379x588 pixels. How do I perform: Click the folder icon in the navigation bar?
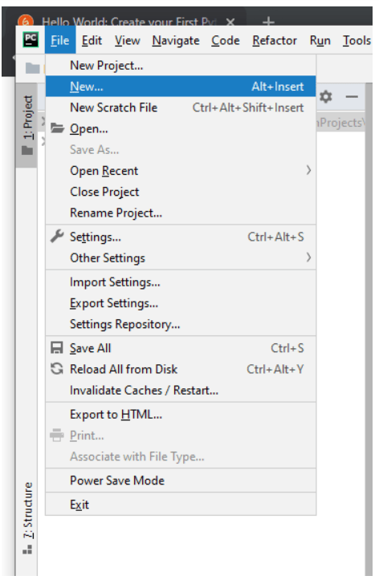tap(33, 68)
